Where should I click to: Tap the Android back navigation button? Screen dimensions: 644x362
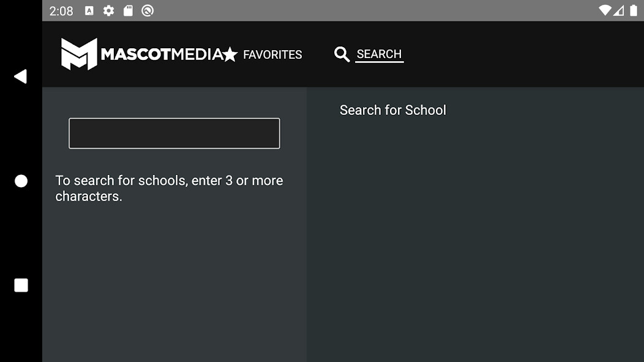(21, 76)
